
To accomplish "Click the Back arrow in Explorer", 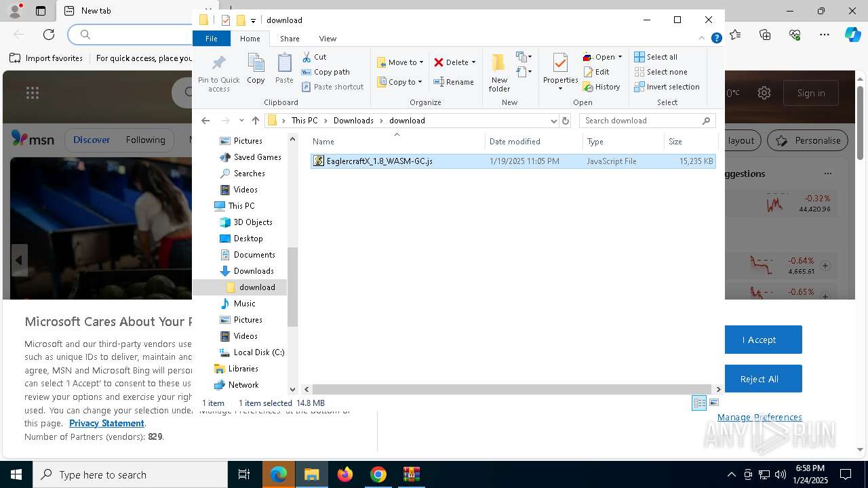I will pos(205,121).
